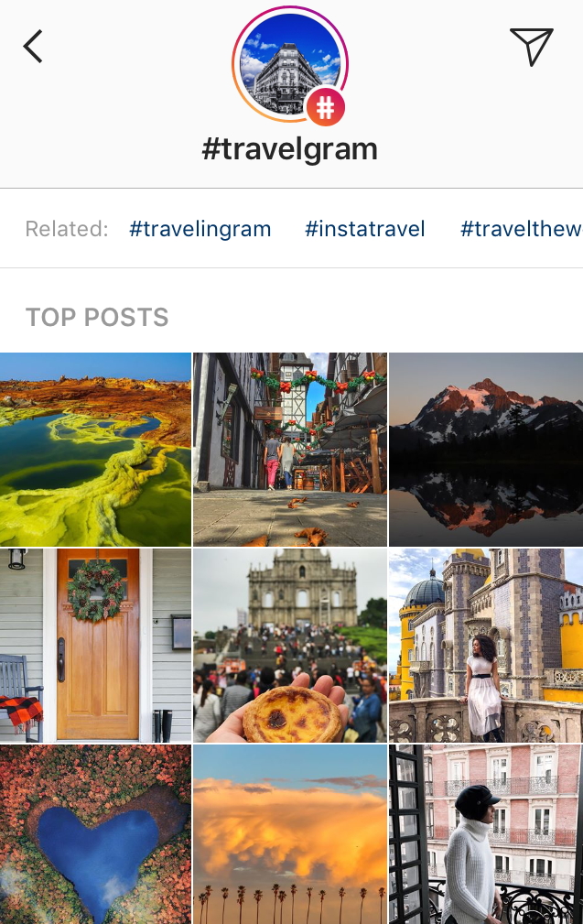Open related hashtag #travelingram
583x924 pixels.
pyautogui.click(x=200, y=229)
